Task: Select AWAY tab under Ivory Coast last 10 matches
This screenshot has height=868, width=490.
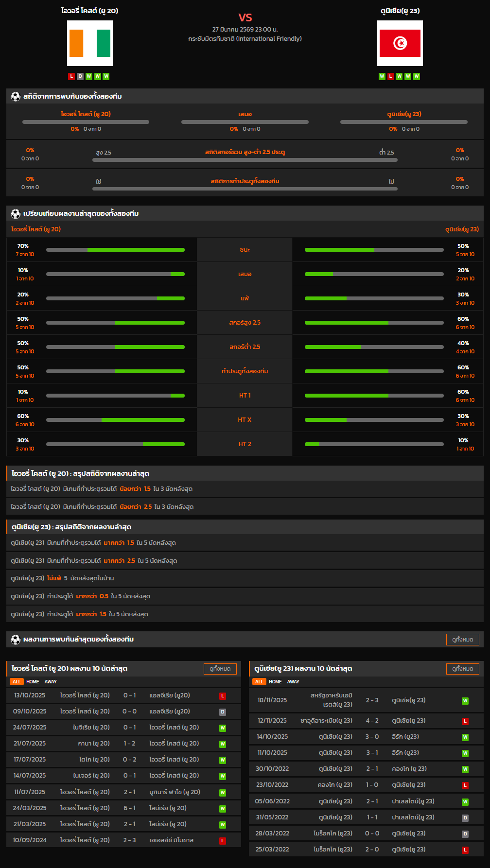Action: tap(51, 682)
